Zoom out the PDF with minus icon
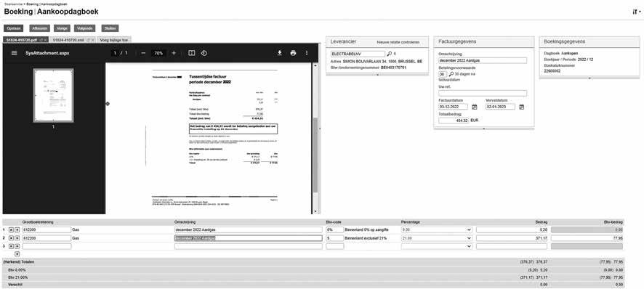 coord(143,53)
